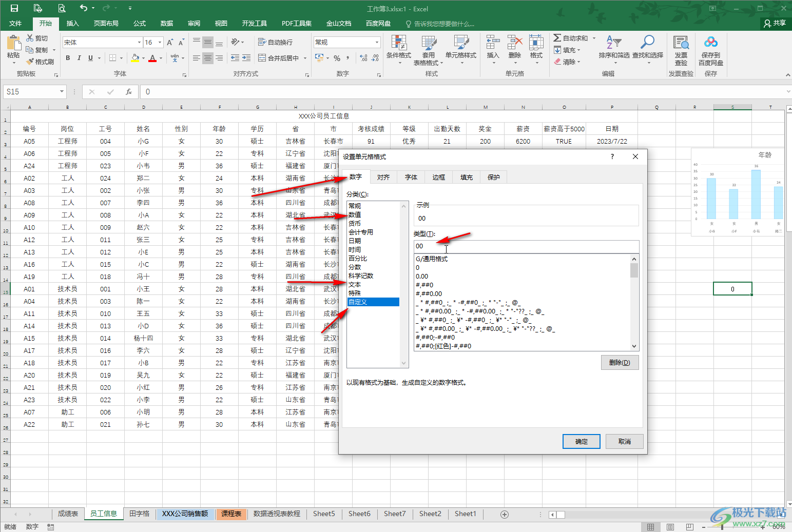Click the Paste icon in the clipboard group
Image resolution: width=792 pixels, height=532 pixels.
(13, 43)
